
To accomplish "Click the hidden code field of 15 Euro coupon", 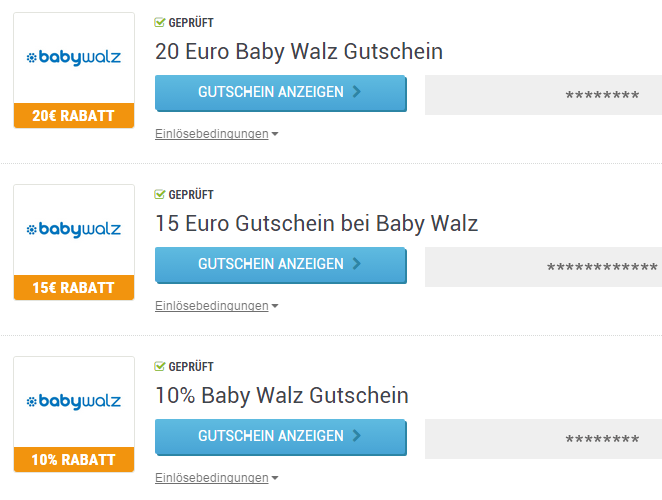I will (543, 267).
